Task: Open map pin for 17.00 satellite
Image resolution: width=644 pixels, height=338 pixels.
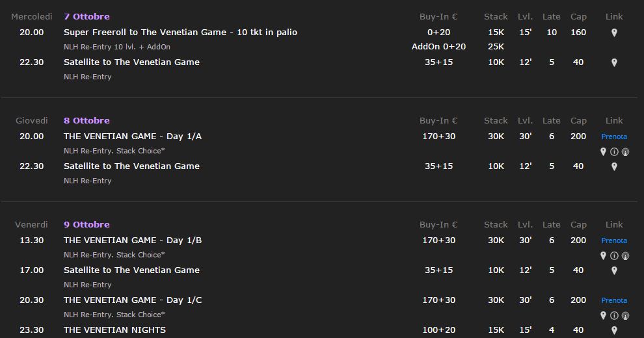Action: coord(614,271)
